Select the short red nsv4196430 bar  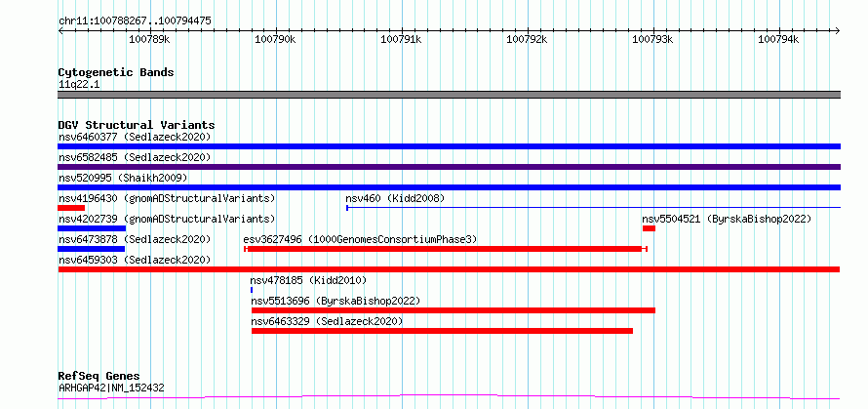[71, 208]
